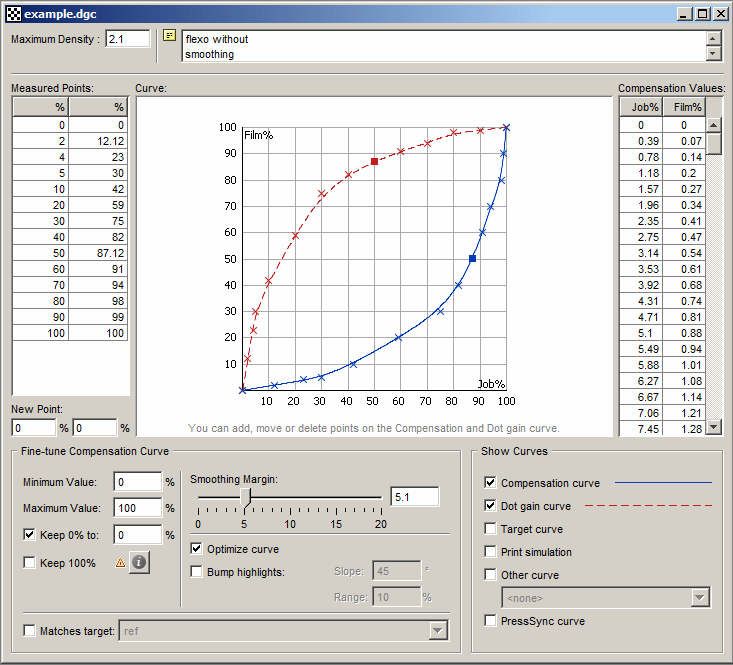This screenshot has height=665, width=733.
Task: Click the disabled Range field showing 10
Action: coord(397,597)
